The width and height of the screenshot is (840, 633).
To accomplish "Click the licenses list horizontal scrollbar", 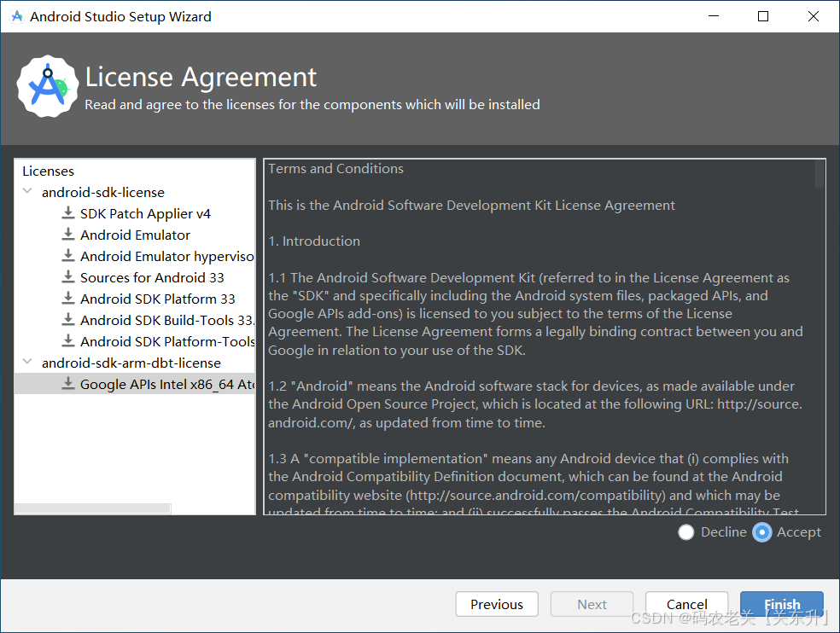I will tap(92, 508).
